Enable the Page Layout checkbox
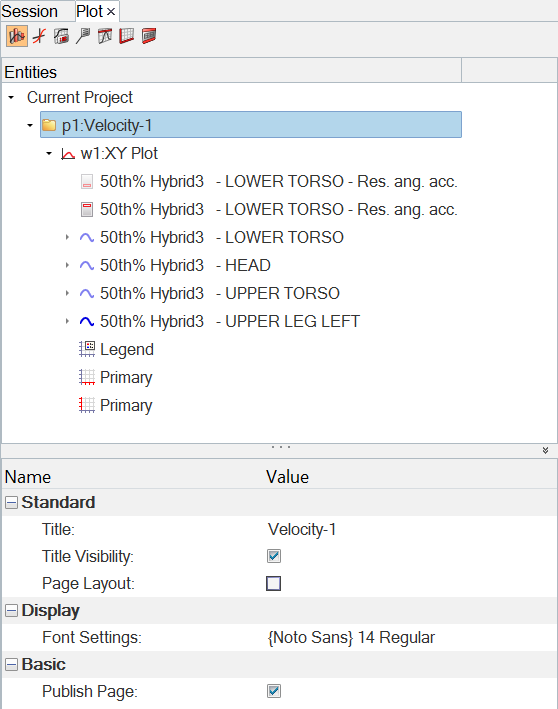This screenshot has height=709, width=558. pyautogui.click(x=274, y=583)
